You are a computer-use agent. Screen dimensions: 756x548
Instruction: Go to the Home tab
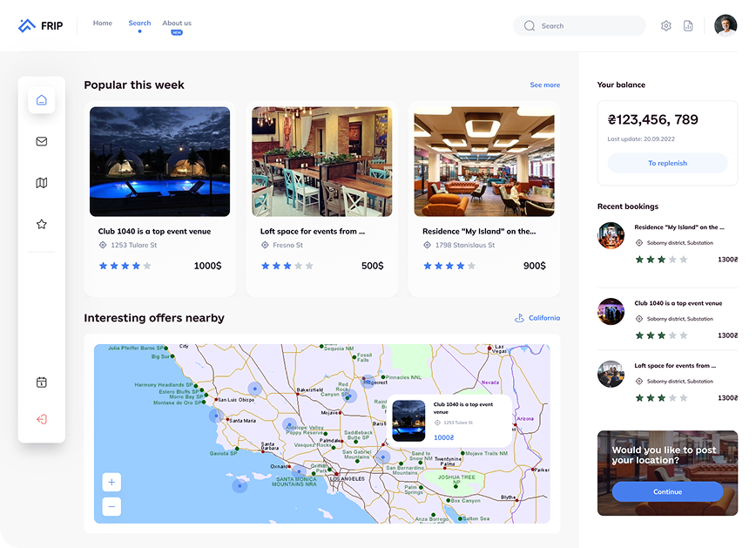coord(103,24)
